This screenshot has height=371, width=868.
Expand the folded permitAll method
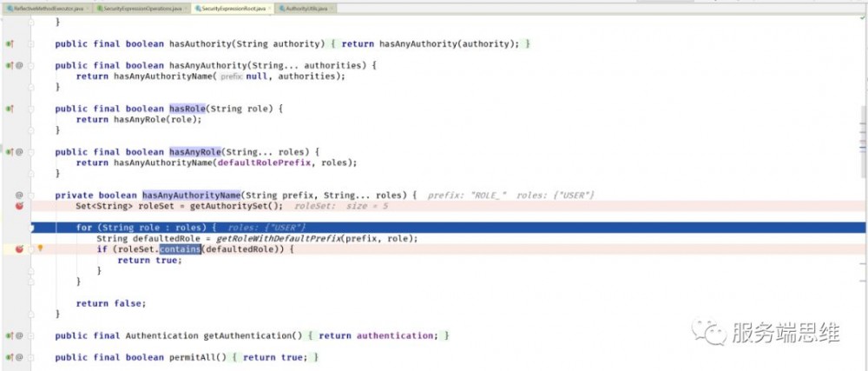[31, 357]
